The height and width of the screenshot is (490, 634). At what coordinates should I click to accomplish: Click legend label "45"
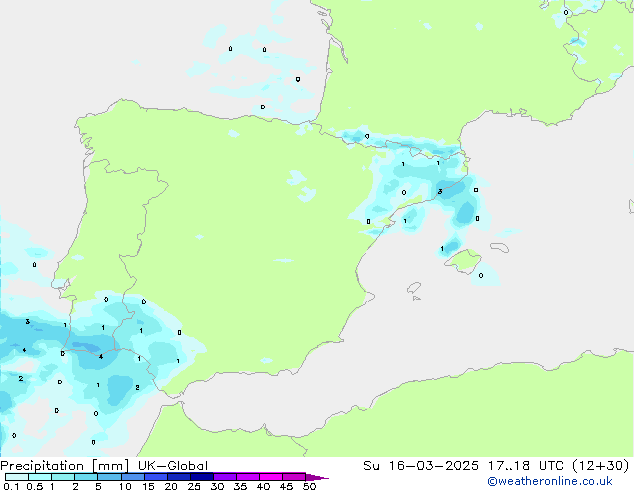pos(286,486)
